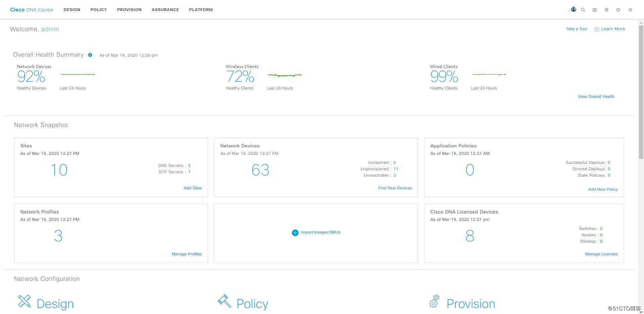The image size is (644, 314).
Task: Click the Policy gavel icon
Action: pos(224,301)
